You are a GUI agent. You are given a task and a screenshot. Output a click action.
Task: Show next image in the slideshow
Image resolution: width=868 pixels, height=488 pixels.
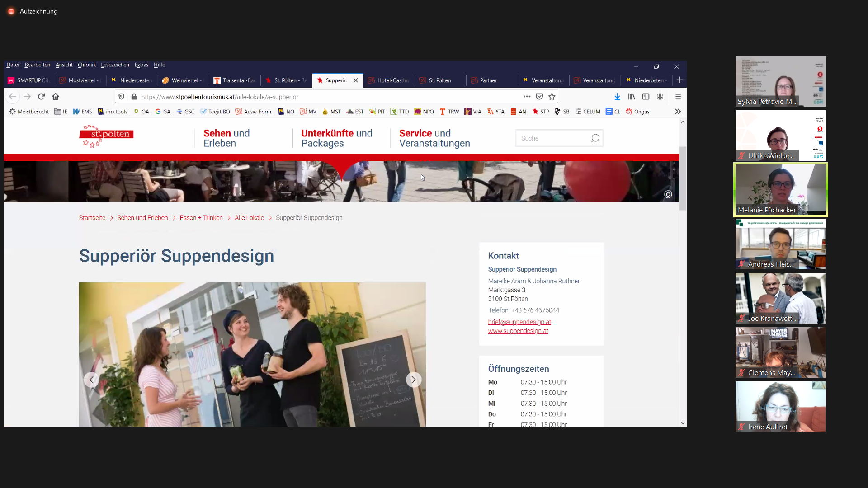pos(413,380)
